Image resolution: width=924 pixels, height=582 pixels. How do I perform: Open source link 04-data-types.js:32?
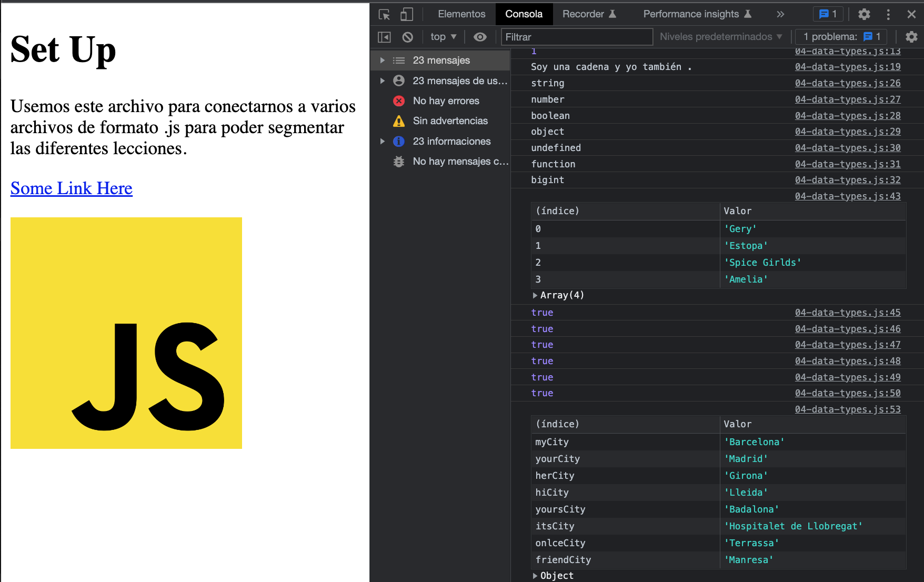848,180
